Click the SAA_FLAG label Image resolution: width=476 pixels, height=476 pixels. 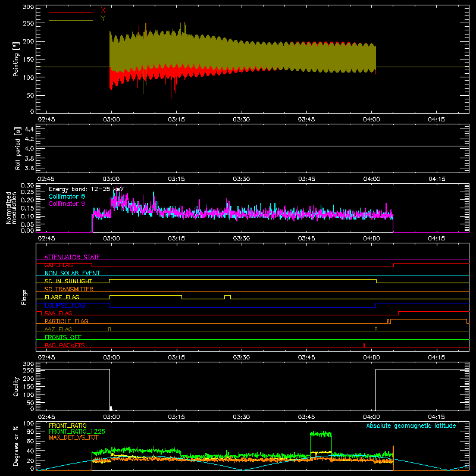[58, 313]
